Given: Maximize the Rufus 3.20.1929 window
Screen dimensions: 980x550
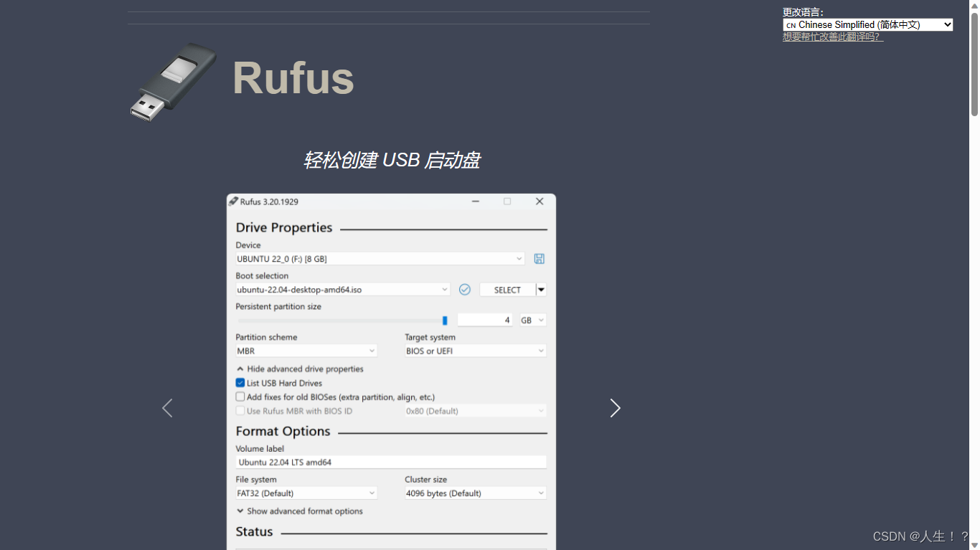Looking at the screenshot, I should pos(507,201).
